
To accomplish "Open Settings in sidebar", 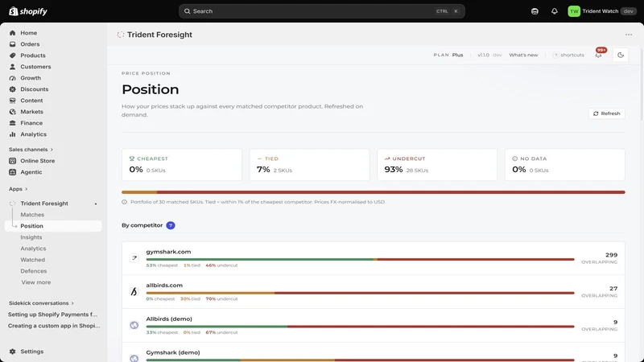I will 31,352.
